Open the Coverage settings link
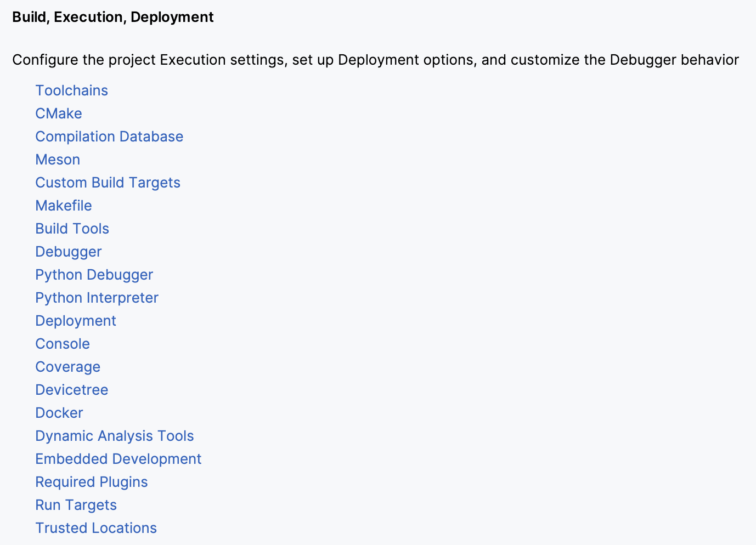The width and height of the screenshot is (756, 545). point(67,367)
